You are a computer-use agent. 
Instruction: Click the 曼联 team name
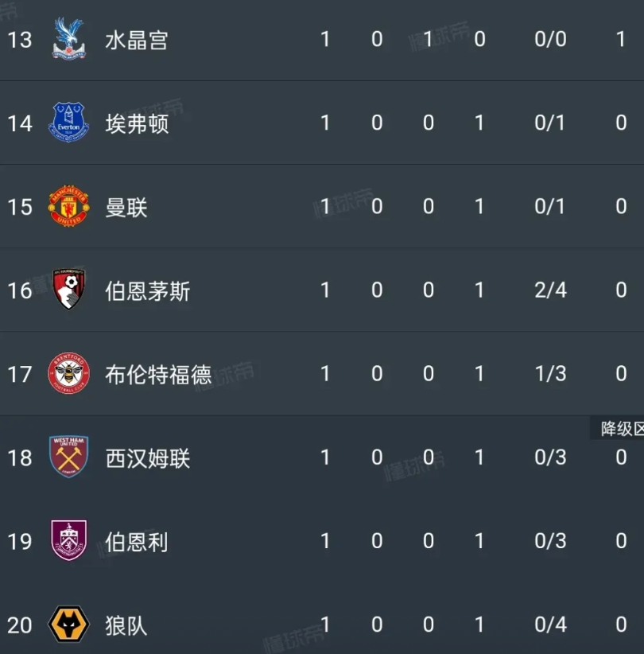126,208
